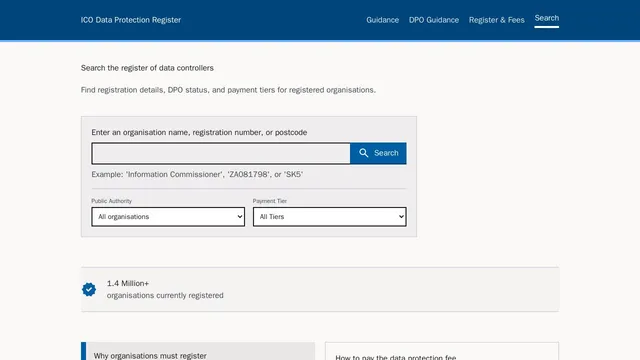Open the Public Authority dropdown

tap(168, 217)
